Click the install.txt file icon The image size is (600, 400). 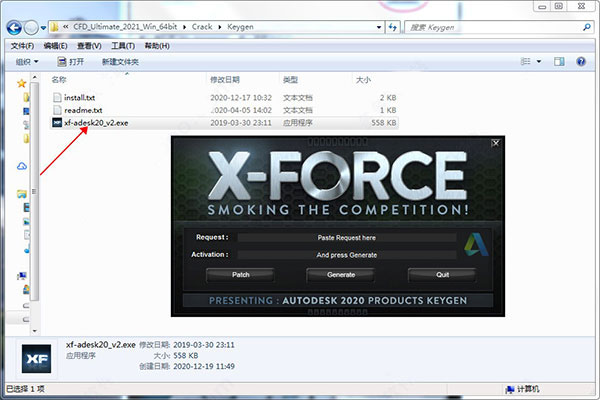click(x=57, y=97)
